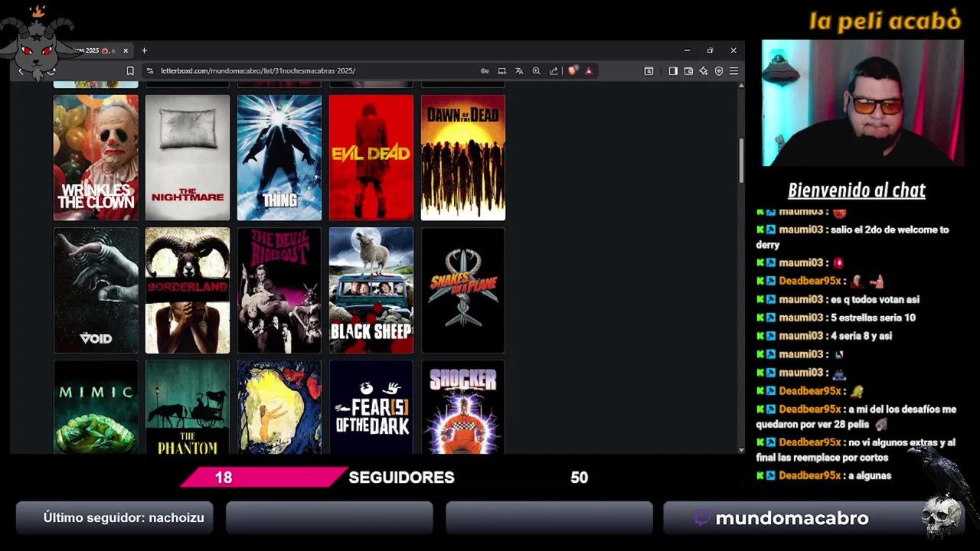The height and width of the screenshot is (551, 980).
Task: Click the Brave Rewards triangle icon
Action: (x=589, y=71)
